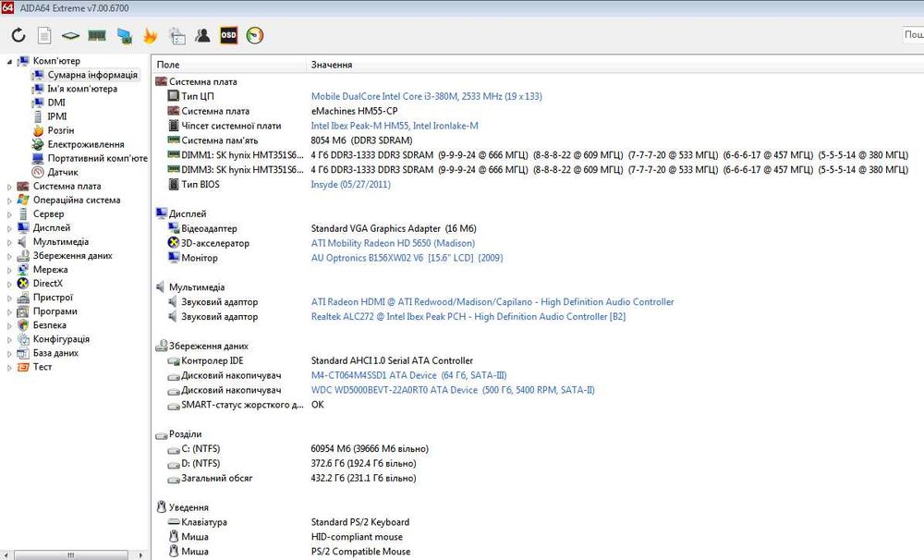Open the База даних tree item

[x=55, y=353]
